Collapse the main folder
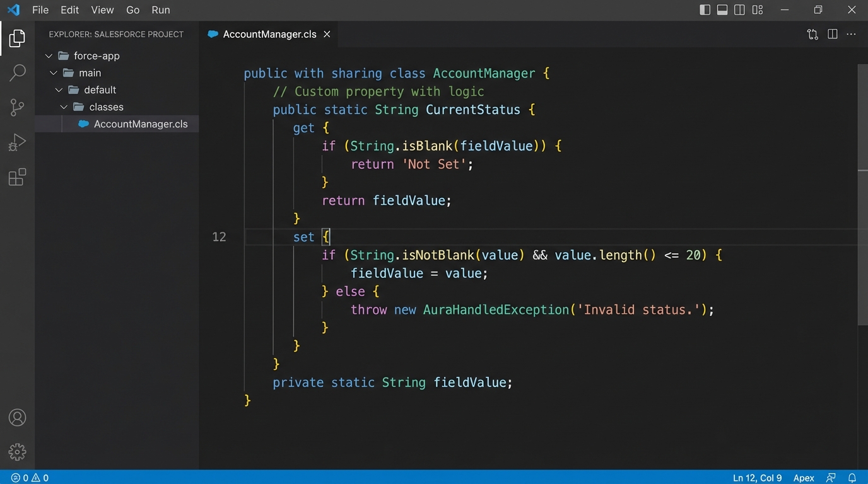The width and height of the screenshot is (868, 484). coord(54,72)
